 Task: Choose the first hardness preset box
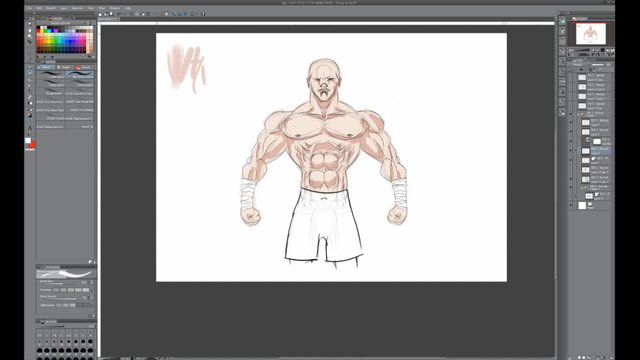pyautogui.click(x=56, y=290)
